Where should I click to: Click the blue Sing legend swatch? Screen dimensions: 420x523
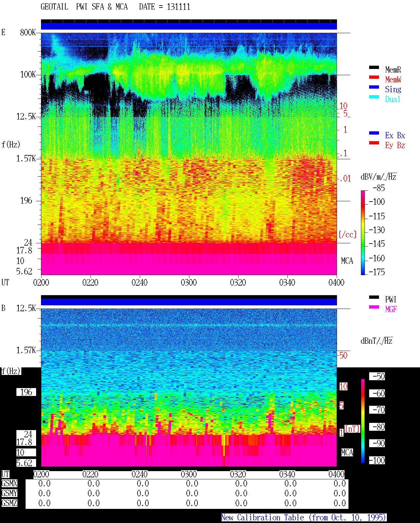coord(374,87)
